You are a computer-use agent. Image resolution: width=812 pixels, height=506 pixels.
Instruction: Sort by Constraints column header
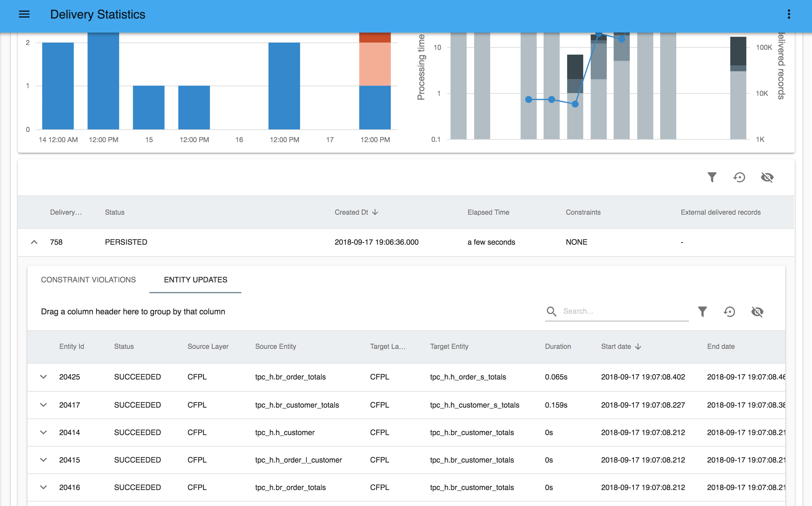point(583,212)
